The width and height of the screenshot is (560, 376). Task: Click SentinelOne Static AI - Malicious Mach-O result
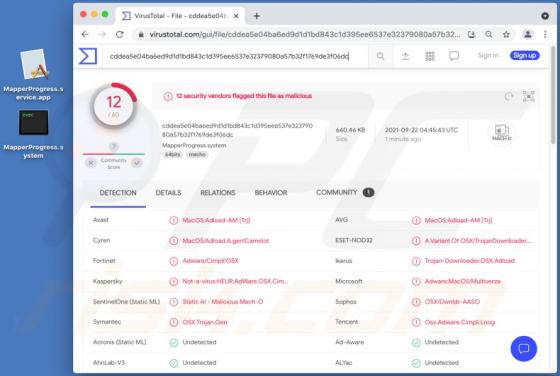coord(222,302)
